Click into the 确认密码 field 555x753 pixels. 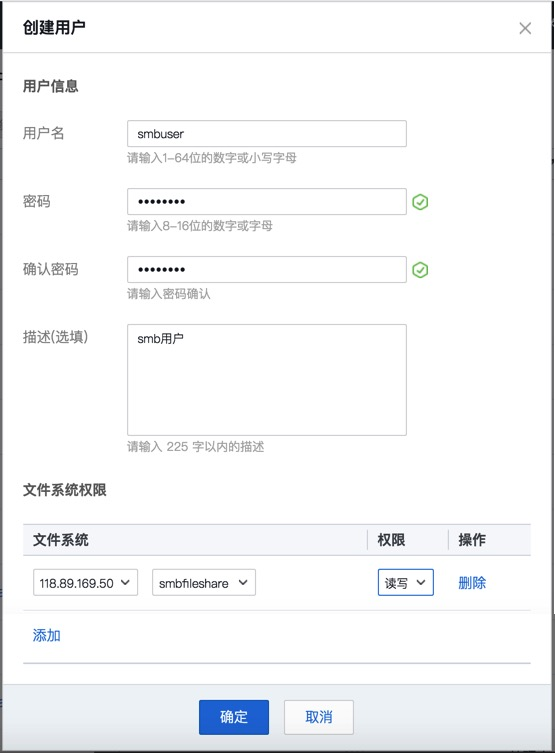click(x=267, y=269)
